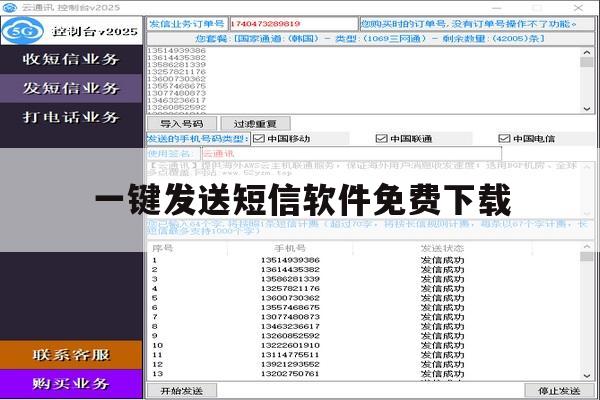Select table row with 13202750761
600x400 pixels.
pyautogui.click(x=364, y=374)
